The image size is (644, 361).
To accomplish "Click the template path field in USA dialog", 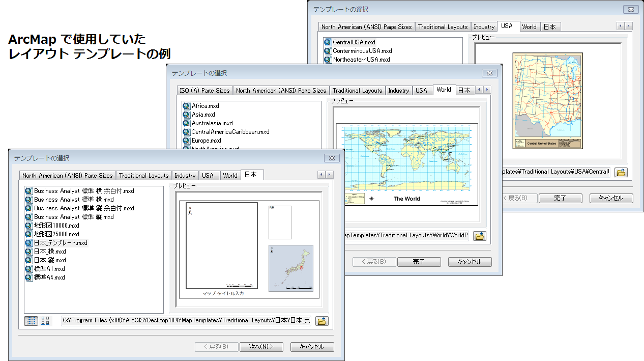I will [x=556, y=172].
